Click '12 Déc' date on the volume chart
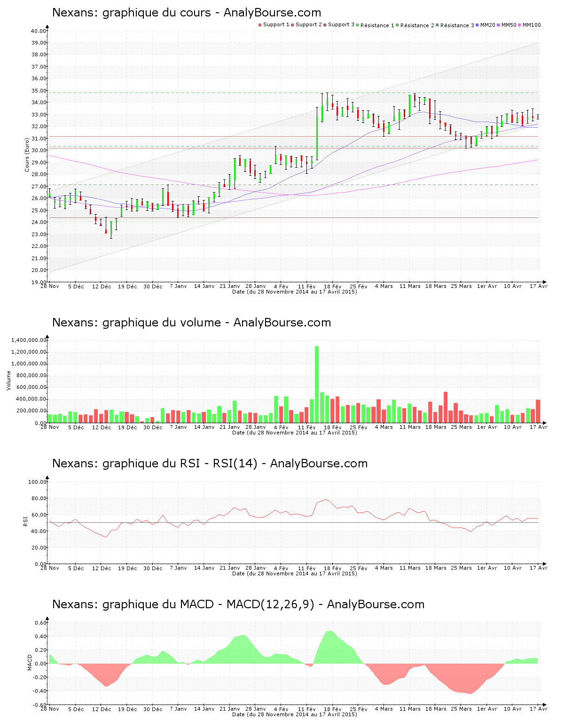This screenshot has height=728, width=564. pyautogui.click(x=102, y=427)
